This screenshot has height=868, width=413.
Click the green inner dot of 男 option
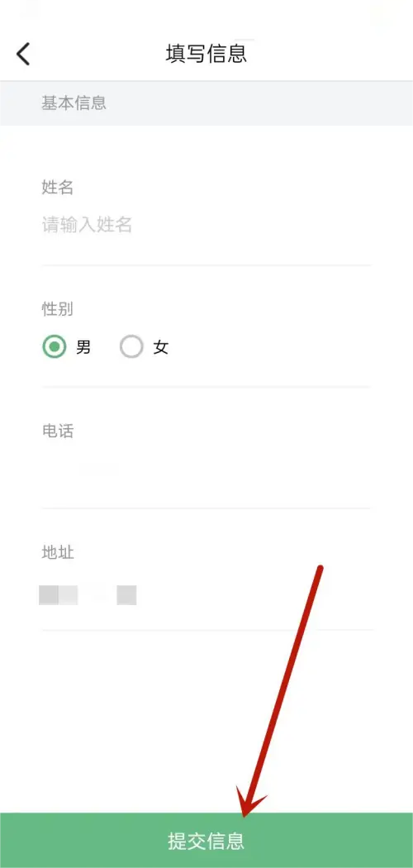point(55,347)
